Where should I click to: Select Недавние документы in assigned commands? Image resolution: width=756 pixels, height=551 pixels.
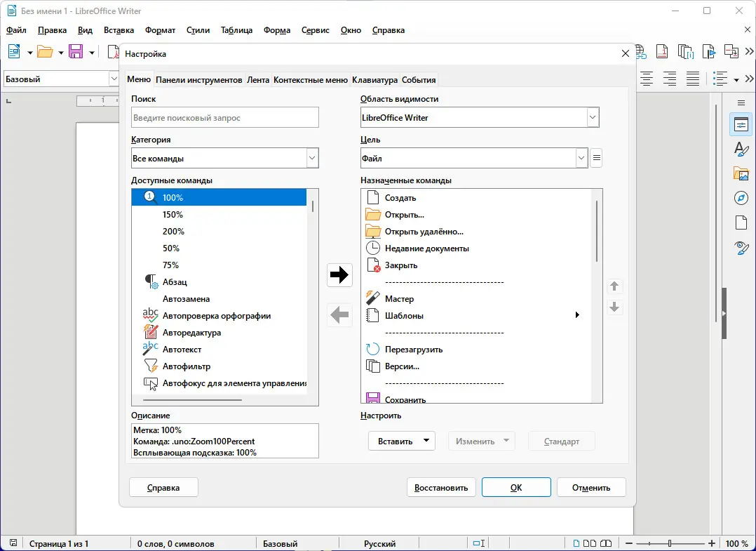(476, 248)
